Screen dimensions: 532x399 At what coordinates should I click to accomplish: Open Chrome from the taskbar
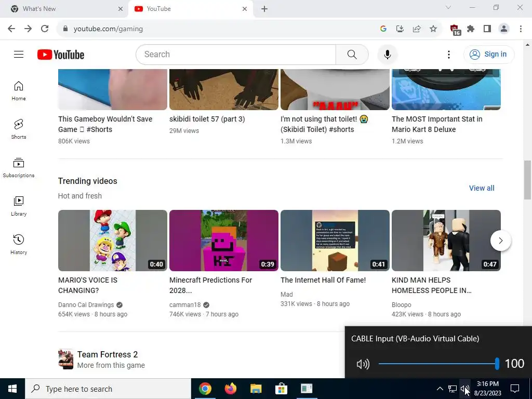click(205, 389)
